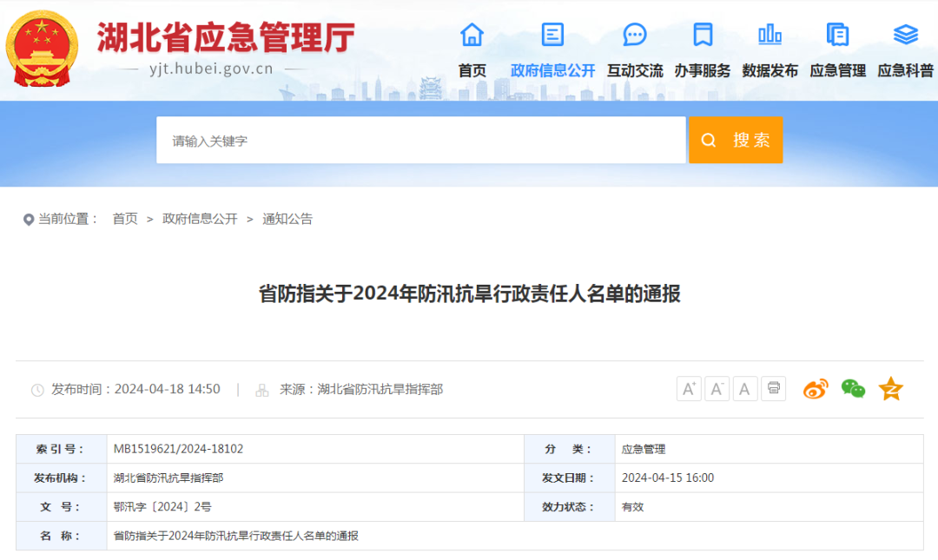Share the article via WeChat
The height and width of the screenshot is (560, 938).
tap(854, 389)
